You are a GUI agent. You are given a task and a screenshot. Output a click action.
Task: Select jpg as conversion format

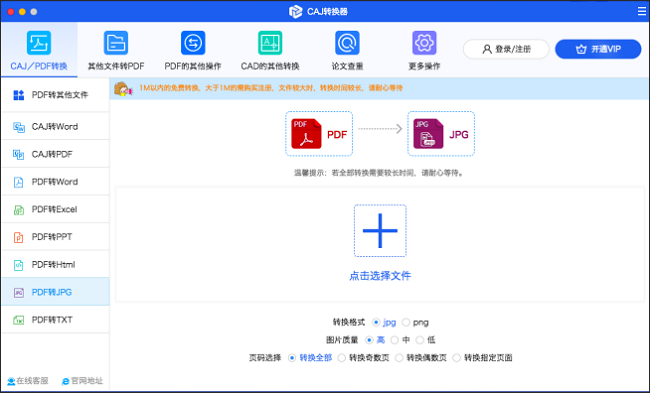click(x=376, y=322)
